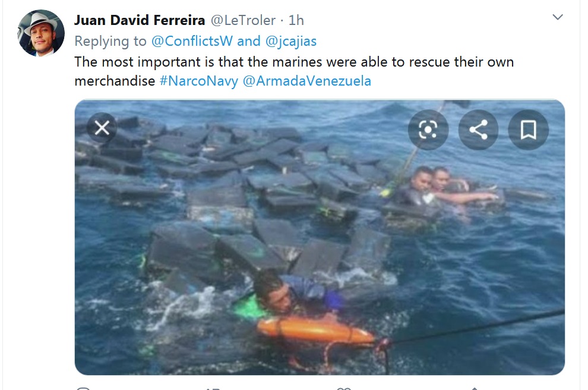Click the retweet icon below the photo
588x390 pixels.
[x=212, y=388]
